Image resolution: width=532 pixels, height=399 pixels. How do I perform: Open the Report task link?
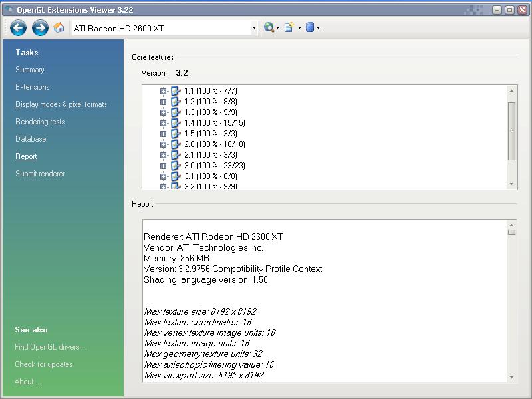(x=26, y=156)
